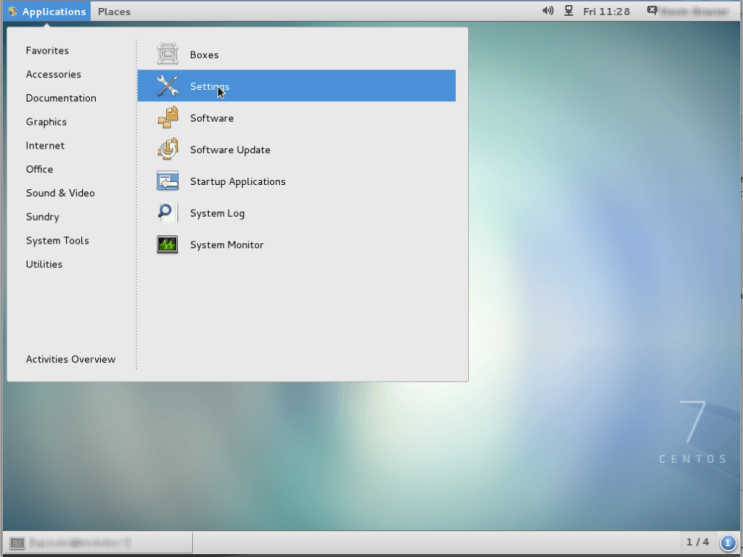Open the Startup Applications icon
Image resolution: width=743 pixels, height=557 pixels.
167,181
